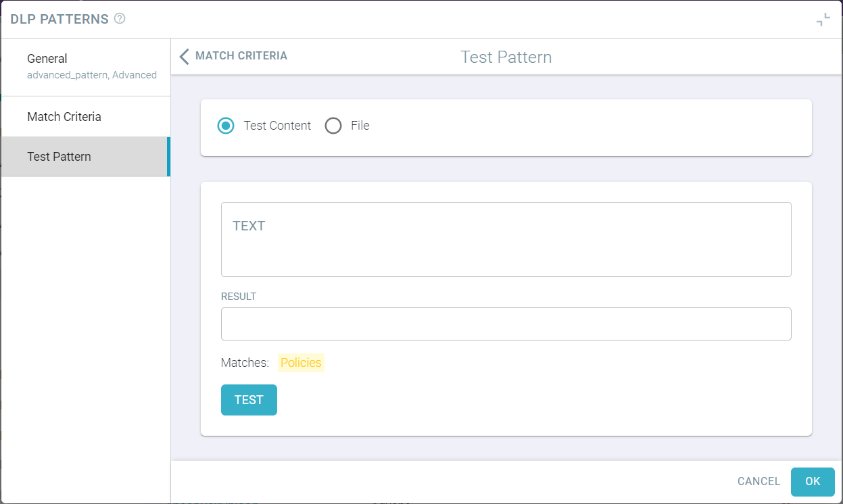This screenshot has height=504, width=843.
Task: Select the File radio button
Action: (x=333, y=126)
